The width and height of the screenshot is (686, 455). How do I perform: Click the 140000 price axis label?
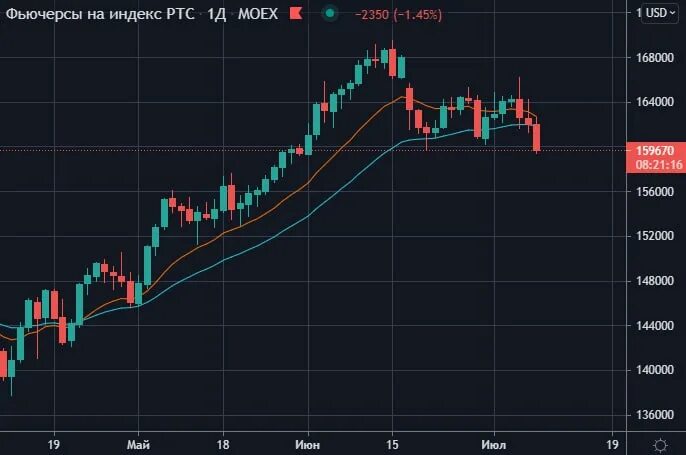click(654, 370)
